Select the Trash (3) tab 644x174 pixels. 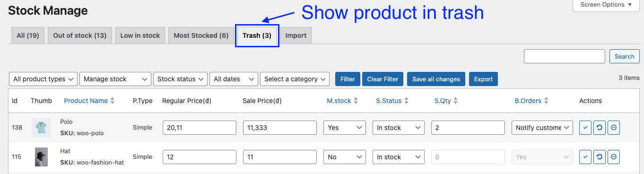(257, 35)
